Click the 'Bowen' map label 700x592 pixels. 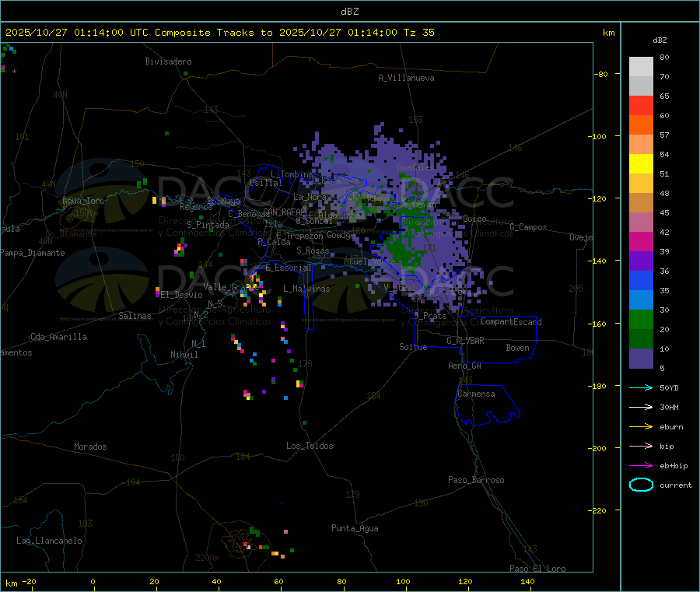[517, 348]
